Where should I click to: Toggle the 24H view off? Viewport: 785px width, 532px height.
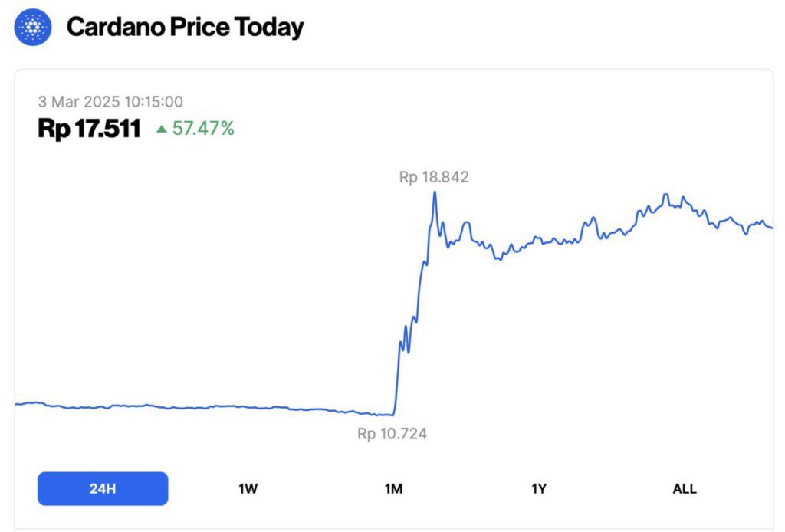pos(102,488)
